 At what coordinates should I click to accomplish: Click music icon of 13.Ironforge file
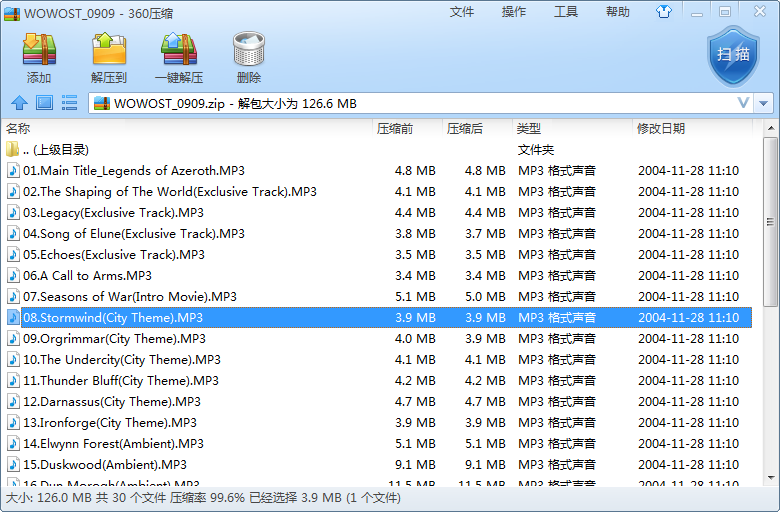click(13, 422)
